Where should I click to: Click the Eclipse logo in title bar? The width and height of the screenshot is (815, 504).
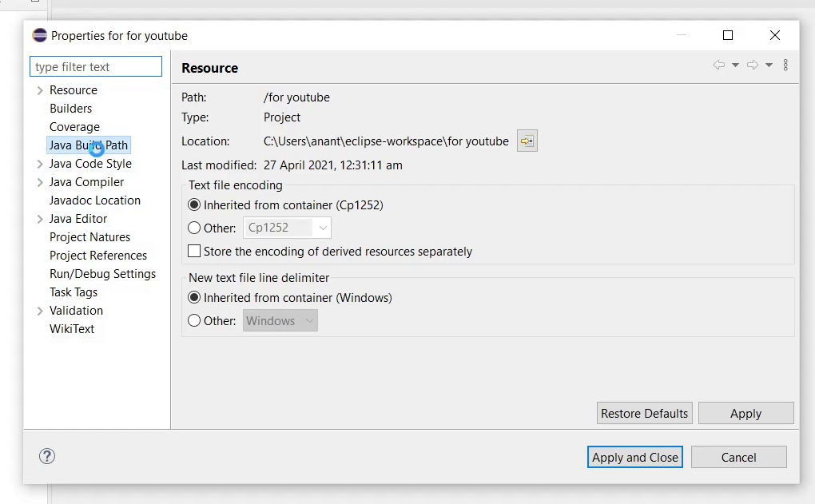[39, 35]
